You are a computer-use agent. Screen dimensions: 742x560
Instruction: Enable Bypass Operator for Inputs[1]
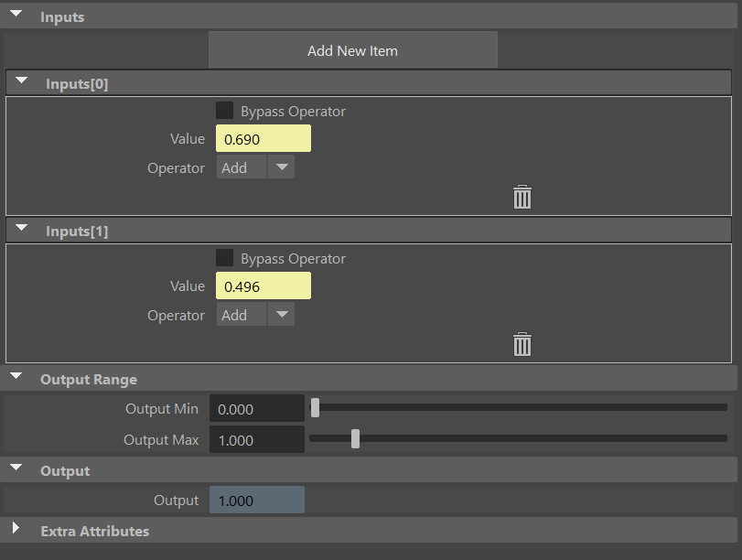tap(225, 257)
